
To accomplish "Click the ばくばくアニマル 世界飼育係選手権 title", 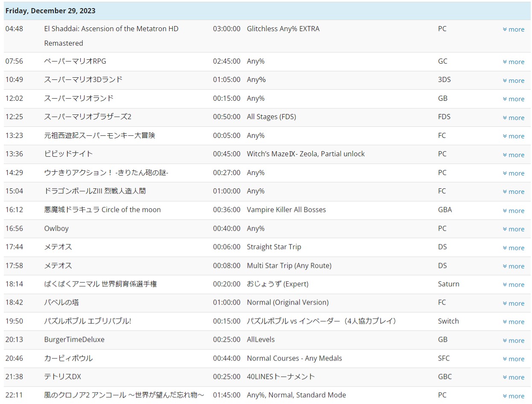I will (100, 284).
